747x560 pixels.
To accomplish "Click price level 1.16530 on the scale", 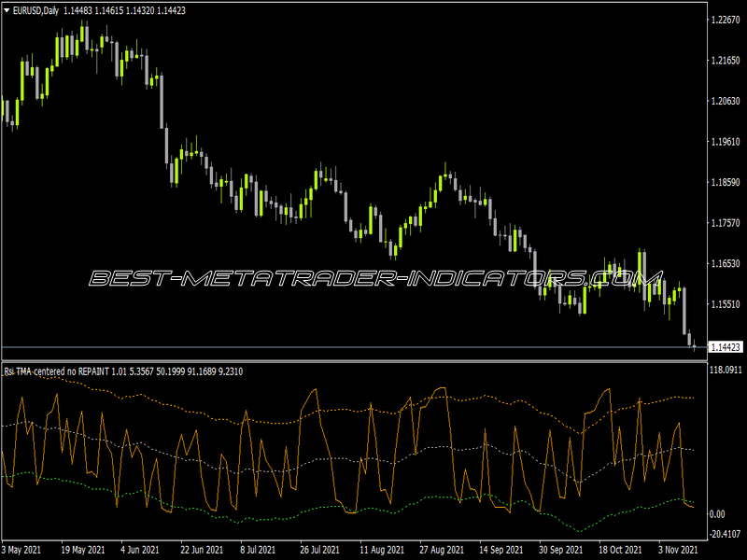I will pyautogui.click(x=726, y=263).
